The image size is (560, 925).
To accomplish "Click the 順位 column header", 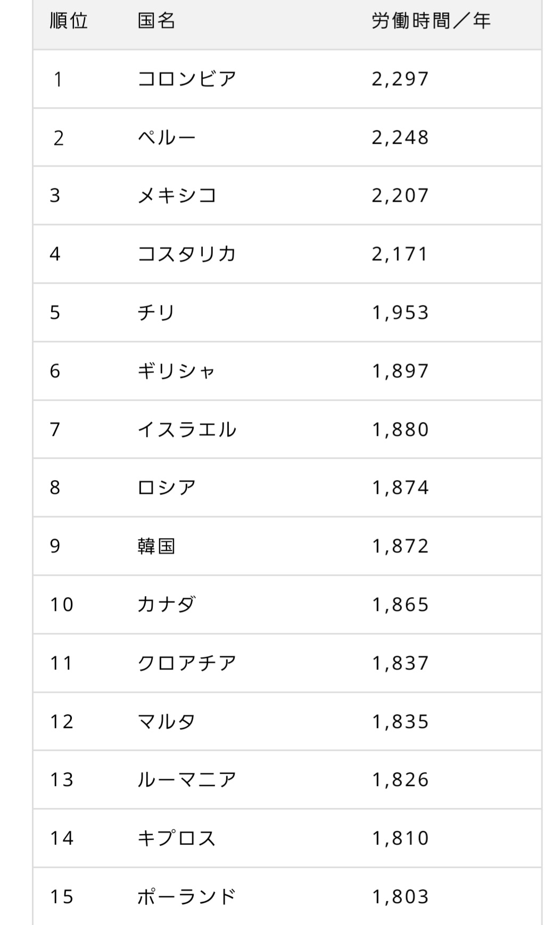I will (69, 21).
